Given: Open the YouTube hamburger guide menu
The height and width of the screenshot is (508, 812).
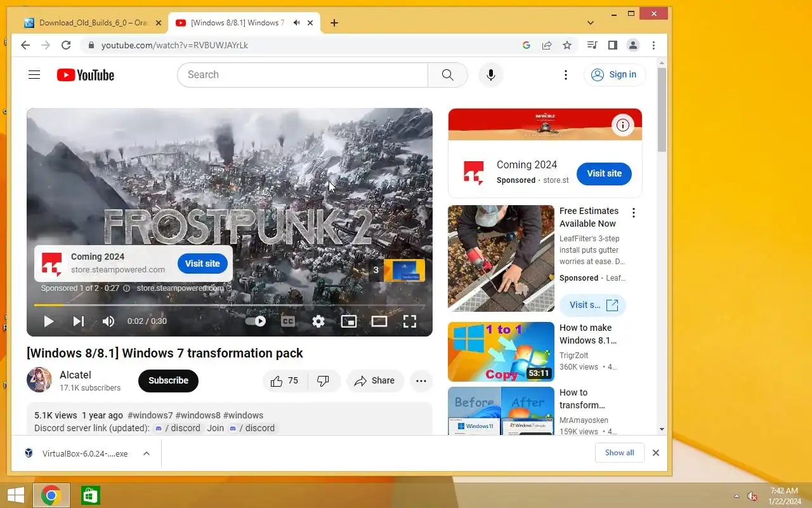Looking at the screenshot, I should coord(34,75).
